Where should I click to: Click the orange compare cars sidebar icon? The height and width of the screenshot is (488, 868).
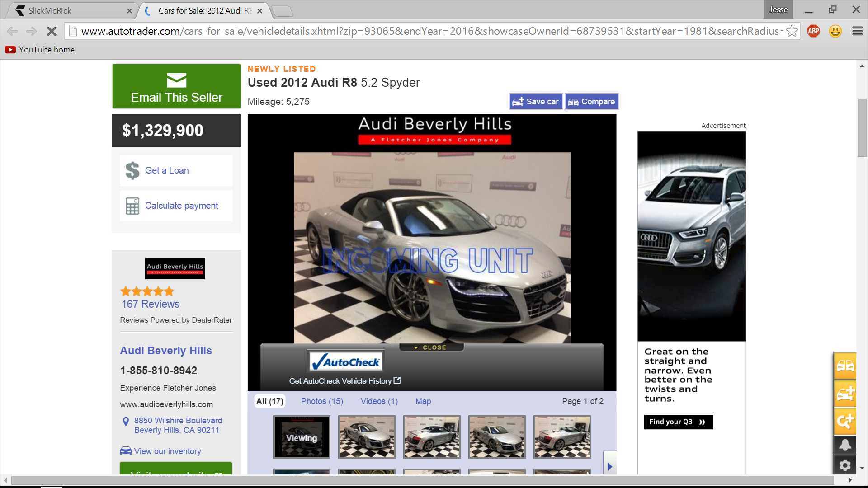(x=845, y=366)
